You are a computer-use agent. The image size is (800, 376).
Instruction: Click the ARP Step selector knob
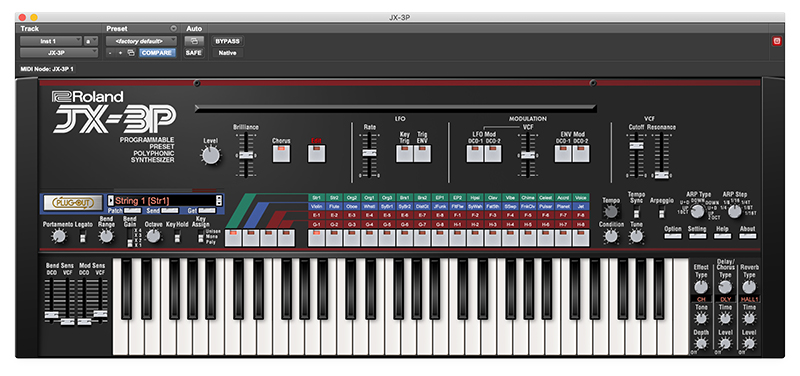click(734, 211)
